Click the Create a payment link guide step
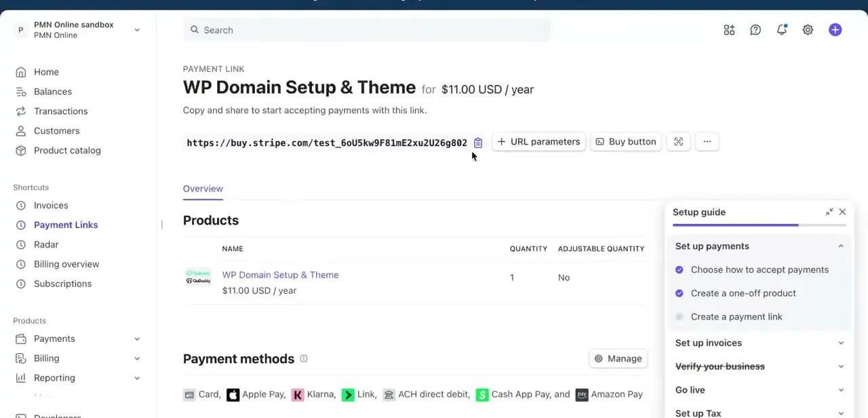The image size is (868, 418). (x=736, y=317)
